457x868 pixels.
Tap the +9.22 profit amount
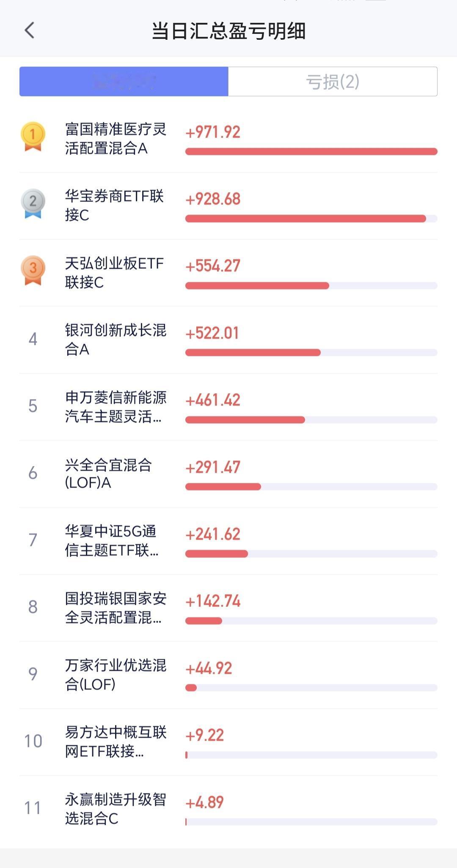tap(204, 735)
